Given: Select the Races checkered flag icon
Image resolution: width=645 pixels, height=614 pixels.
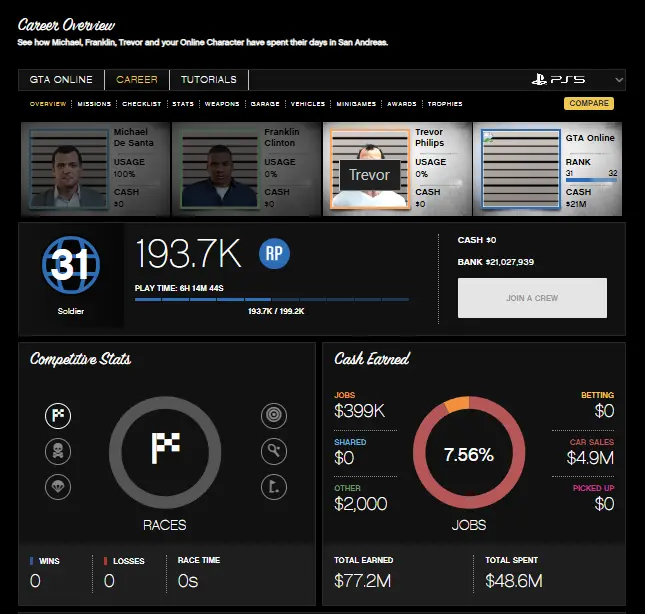Looking at the screenshot, I should coord(58,416).
